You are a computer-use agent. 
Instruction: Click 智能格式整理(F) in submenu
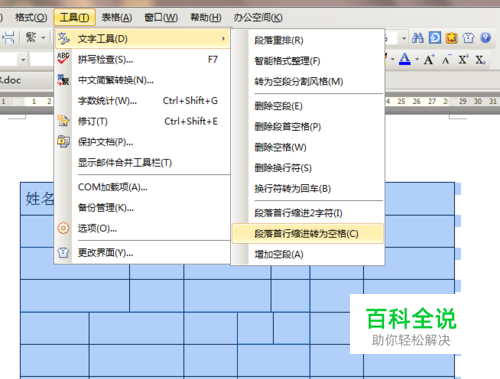click(308, 61)
